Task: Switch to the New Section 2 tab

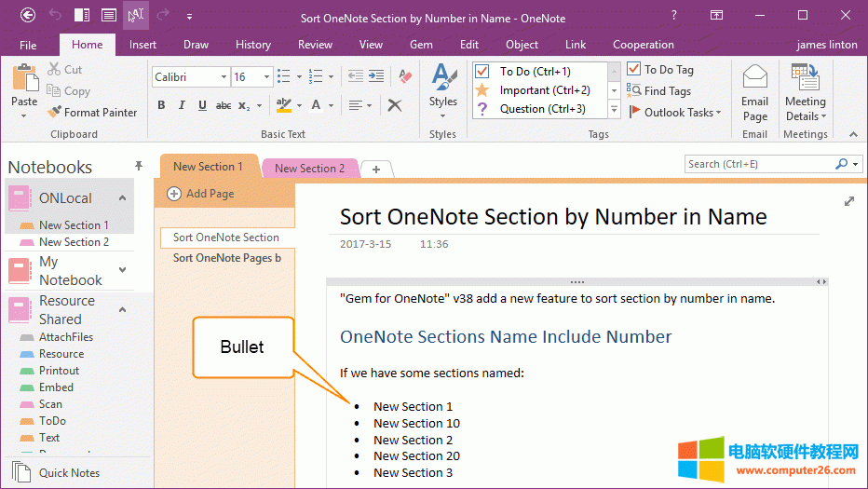Action: pyautogui.click(x=309, y=169)
